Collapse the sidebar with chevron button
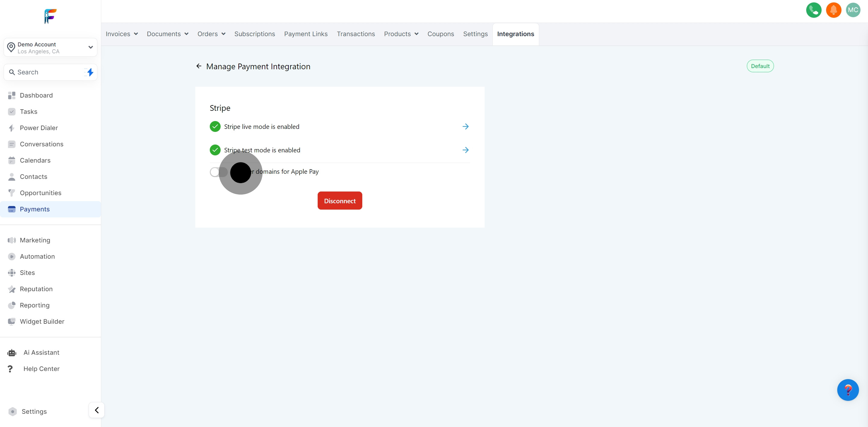 pyautogui.click(x=97, y=410)
